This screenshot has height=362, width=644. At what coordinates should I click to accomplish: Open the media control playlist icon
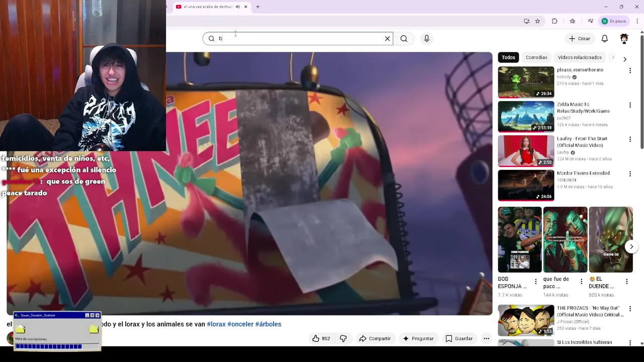590,21
